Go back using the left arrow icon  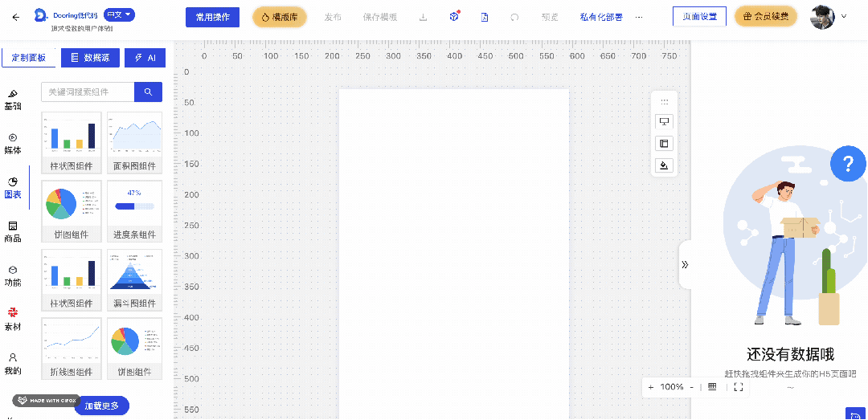[x=15, y=17]
